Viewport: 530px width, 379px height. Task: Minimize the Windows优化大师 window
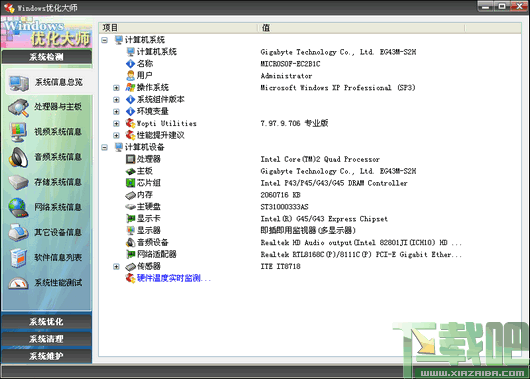click(x=486, y=6)
